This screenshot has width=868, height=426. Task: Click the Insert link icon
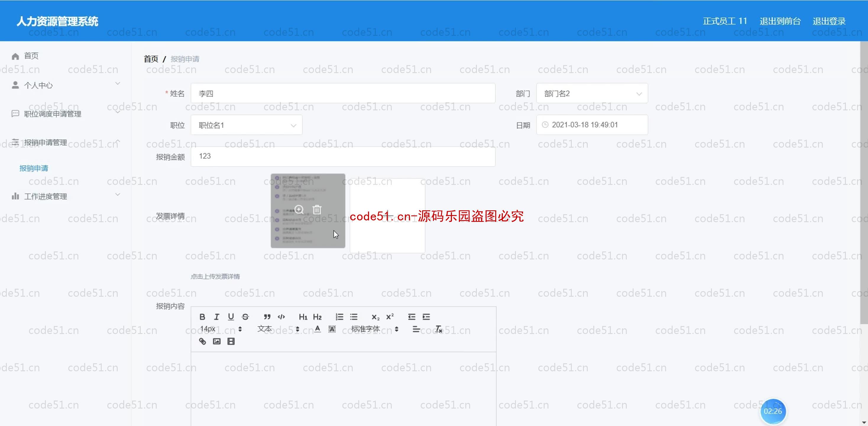[202, 341]
